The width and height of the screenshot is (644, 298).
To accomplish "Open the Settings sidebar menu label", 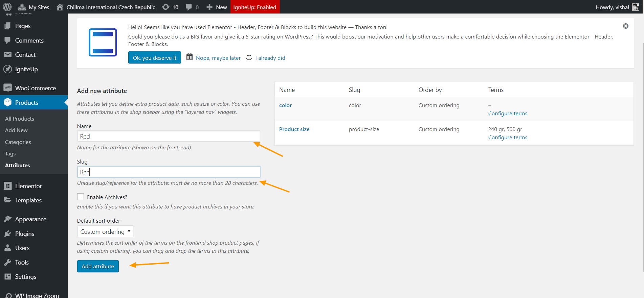I will pyautogui.click(x=26, y=276).
